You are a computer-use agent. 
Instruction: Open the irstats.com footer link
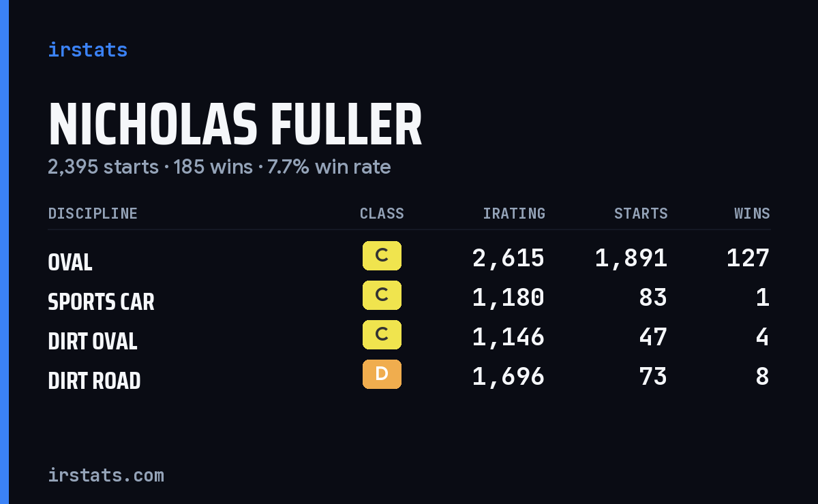click(x=106, y=475)
